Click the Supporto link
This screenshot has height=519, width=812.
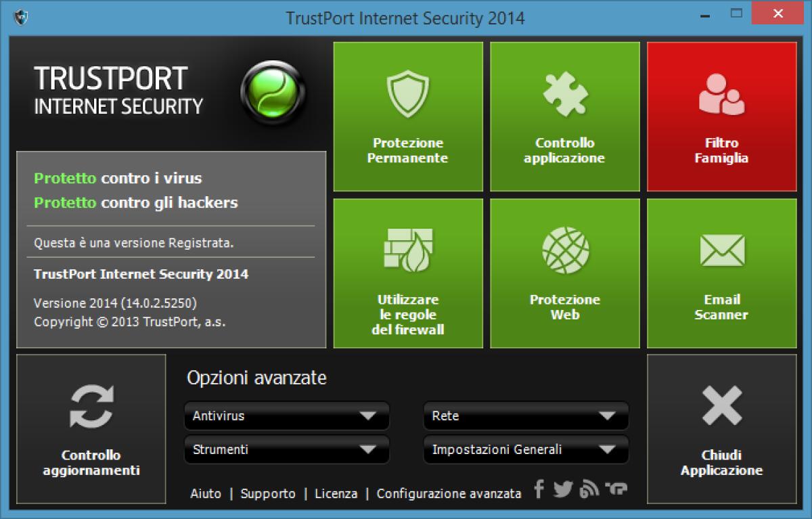coord(268,493)
